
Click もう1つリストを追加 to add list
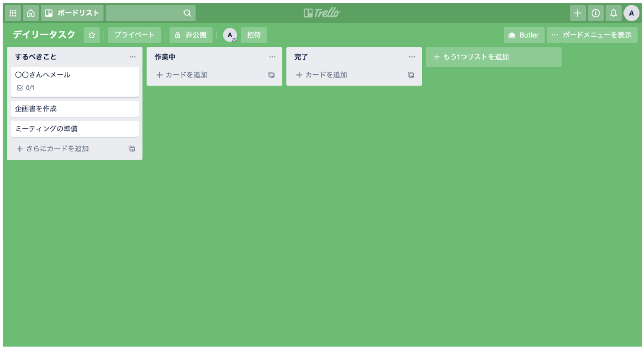[x=493, y=57]
